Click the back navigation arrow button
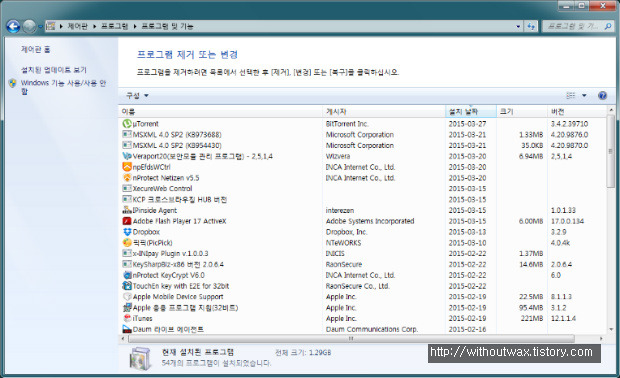The height and width of the screenshot is (378, 620). pos(13,26)
